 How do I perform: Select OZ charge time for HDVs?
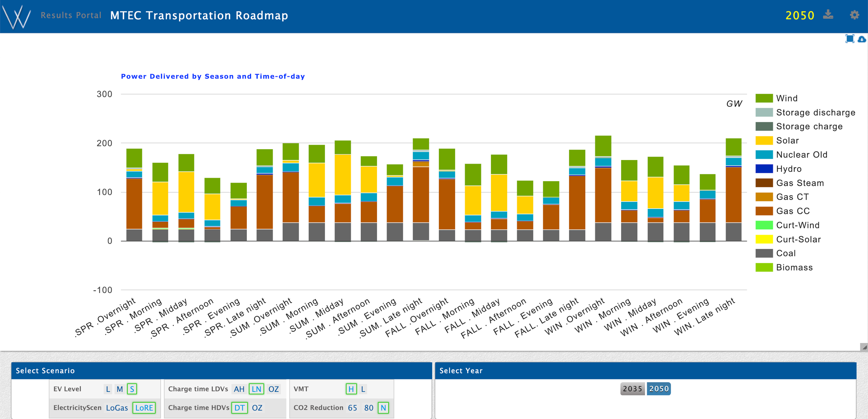tap(257, 408)
